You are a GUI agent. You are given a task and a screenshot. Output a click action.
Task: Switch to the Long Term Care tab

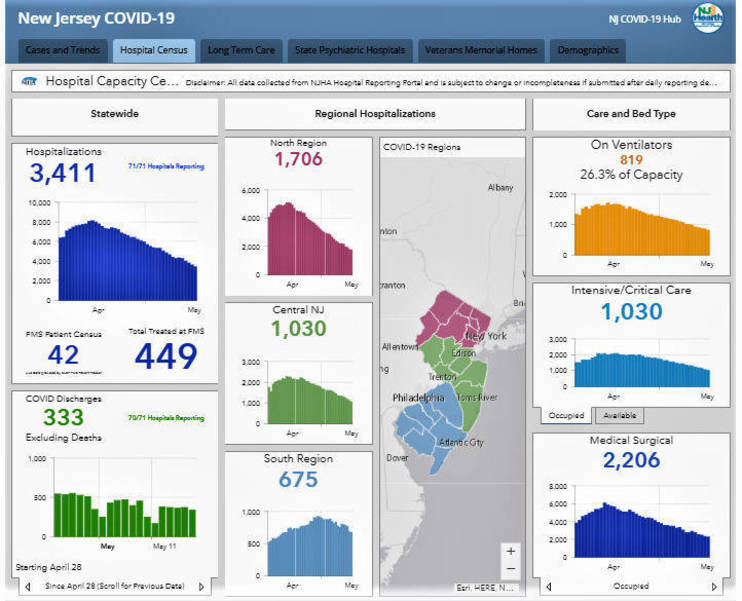point(241,50)
